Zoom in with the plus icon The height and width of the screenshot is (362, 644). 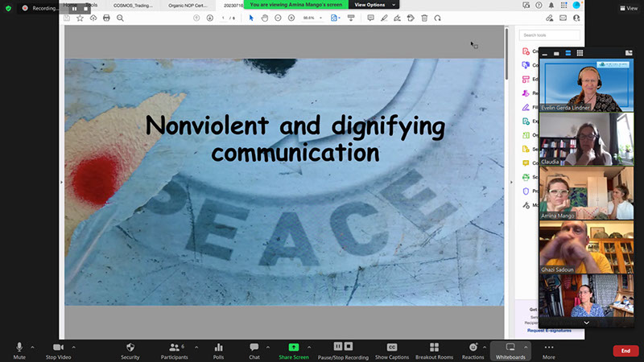[291, 18]
